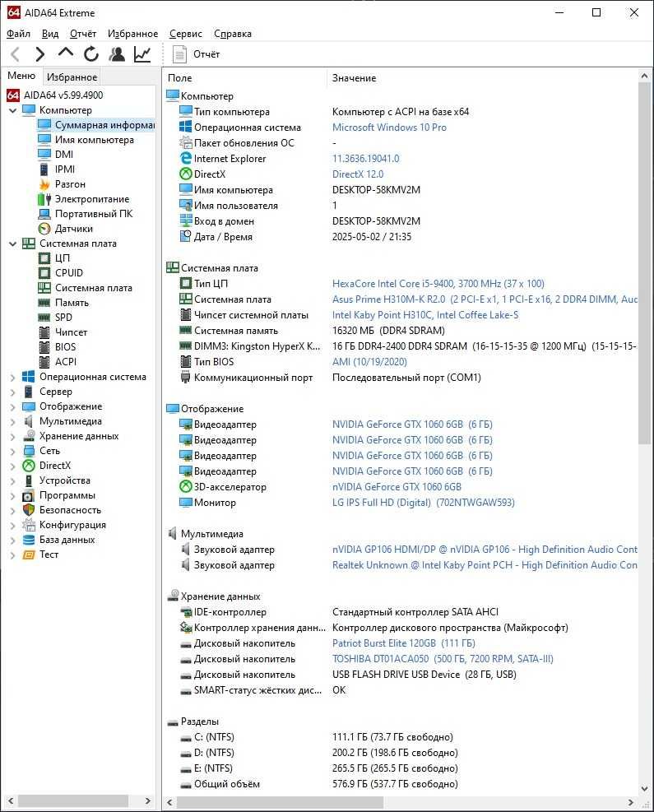This screenshot has width=654, height=812.
Task: Click the Back navigation arrow
Action: pyautogui.click(x=15, y=53)
